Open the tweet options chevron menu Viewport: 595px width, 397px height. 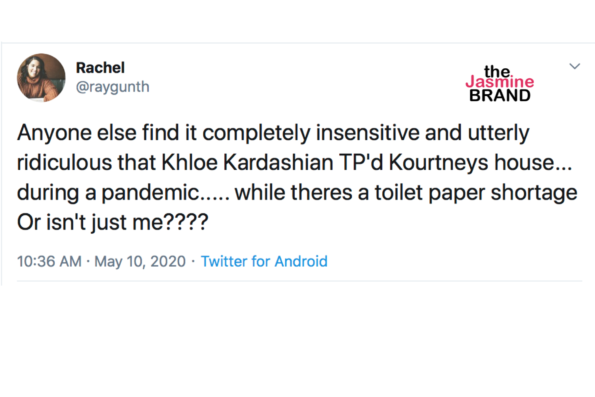pos(575,66)
